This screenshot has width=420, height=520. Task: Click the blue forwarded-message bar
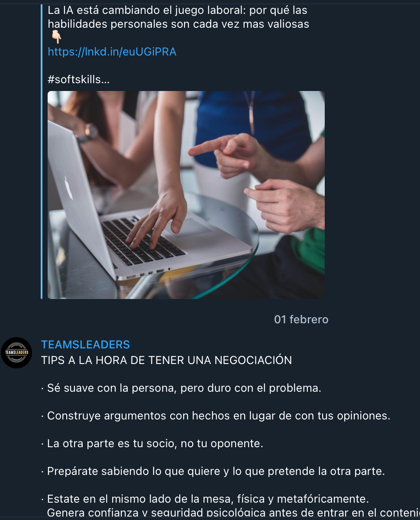(x=42, y=152)
